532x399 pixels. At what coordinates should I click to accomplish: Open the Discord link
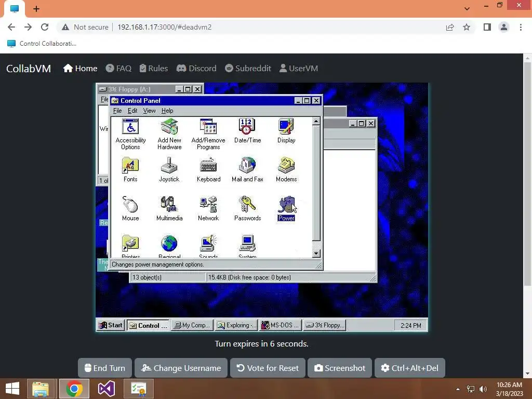click(x=196, y=69)
